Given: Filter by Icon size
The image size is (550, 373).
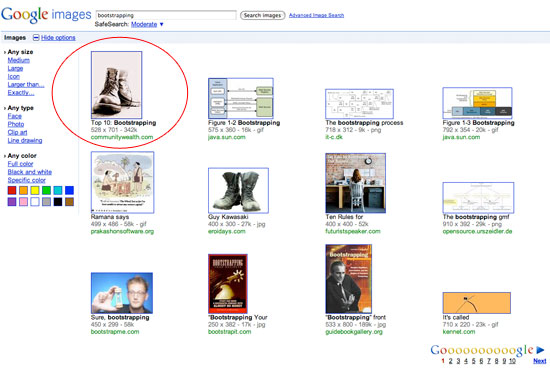Looking at the screenshot, I should [14, 76].
